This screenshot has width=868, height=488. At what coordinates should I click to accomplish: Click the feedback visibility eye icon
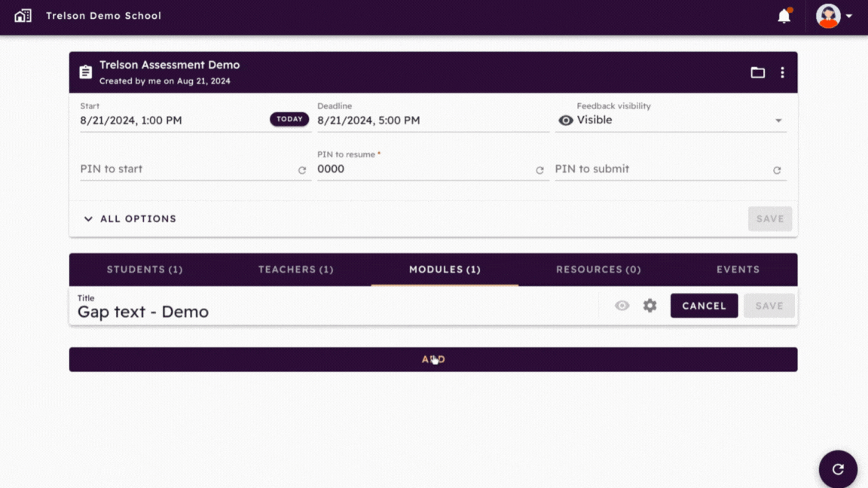[565, 120]
